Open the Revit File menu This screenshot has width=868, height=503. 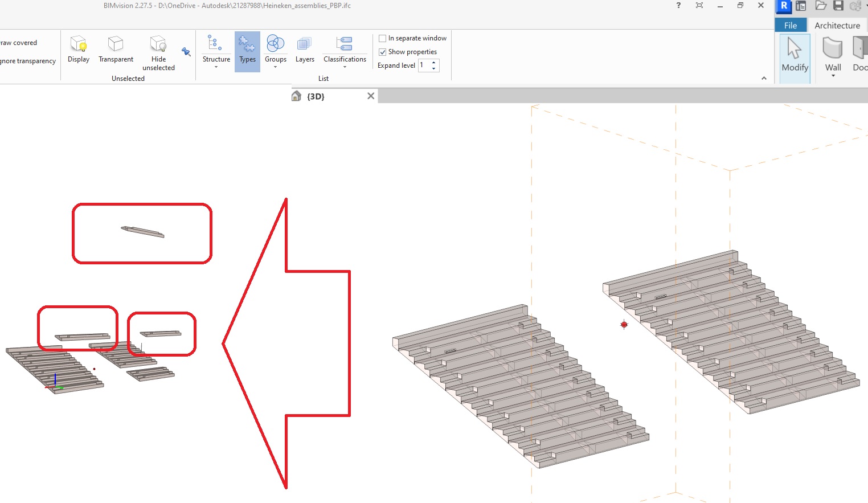pyautogui.click(x=791, y=25)
